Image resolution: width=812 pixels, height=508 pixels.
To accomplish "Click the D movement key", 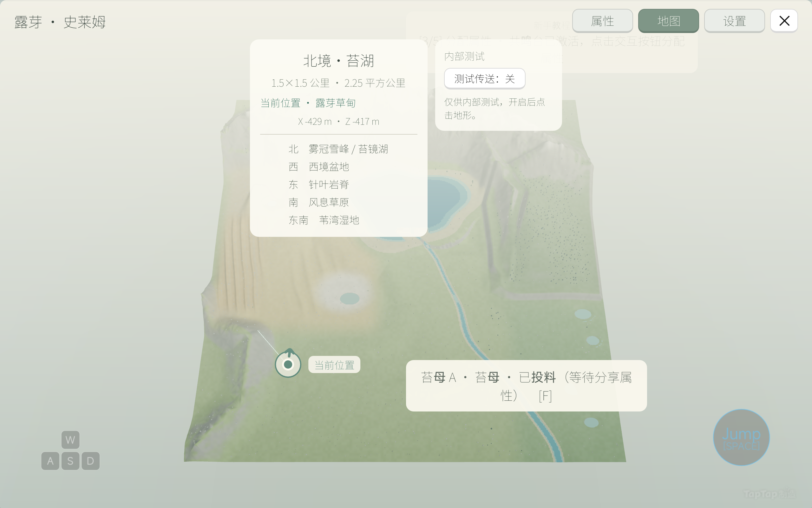I will point(91,461).
